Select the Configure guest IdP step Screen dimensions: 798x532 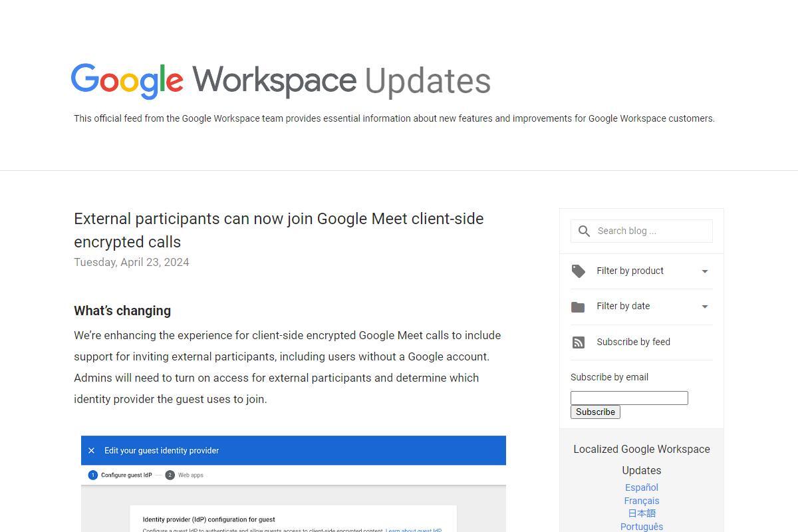click(120, 475)
